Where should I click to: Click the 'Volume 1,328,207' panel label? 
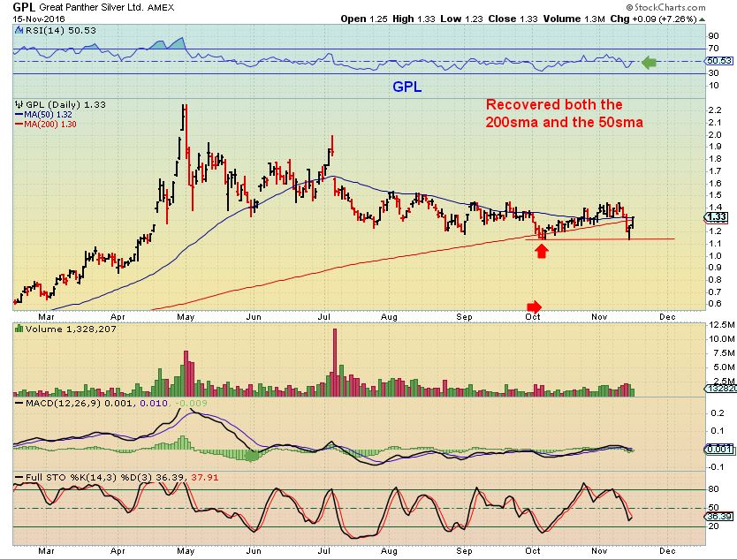(x=71, y=329)
